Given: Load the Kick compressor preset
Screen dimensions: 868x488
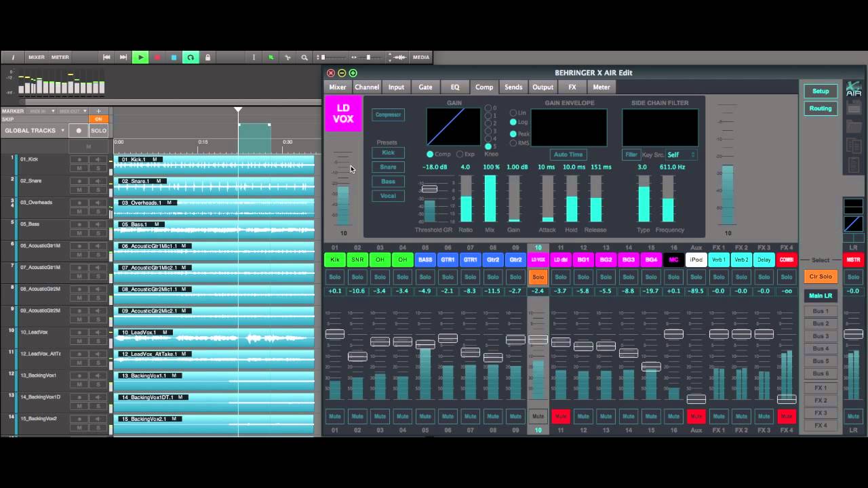Looking at the screenshot, I should pyautogui.click(x=388, y=152).
